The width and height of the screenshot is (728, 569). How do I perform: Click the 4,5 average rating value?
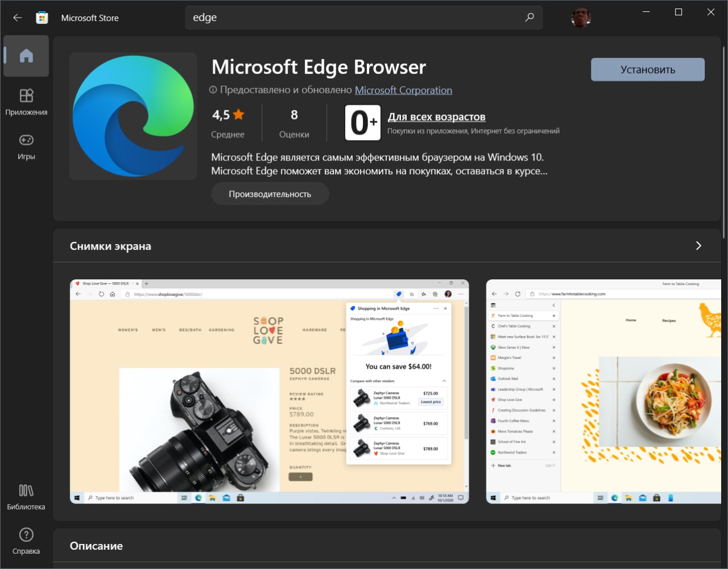point(221,115)
